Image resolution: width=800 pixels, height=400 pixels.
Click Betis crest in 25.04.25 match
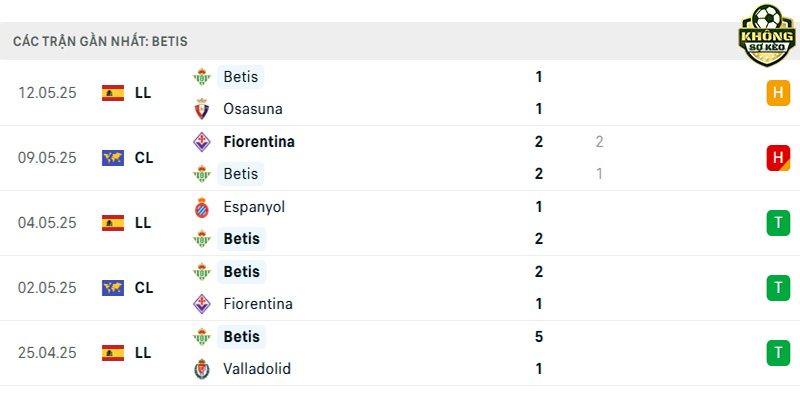[202, 337]
